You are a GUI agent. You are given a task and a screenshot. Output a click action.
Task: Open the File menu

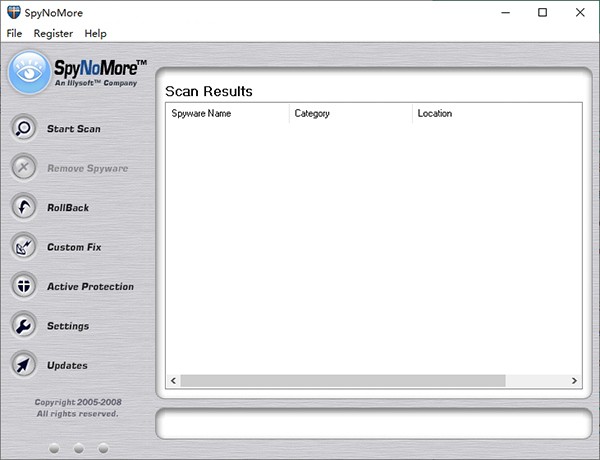[x=14, y=34]
